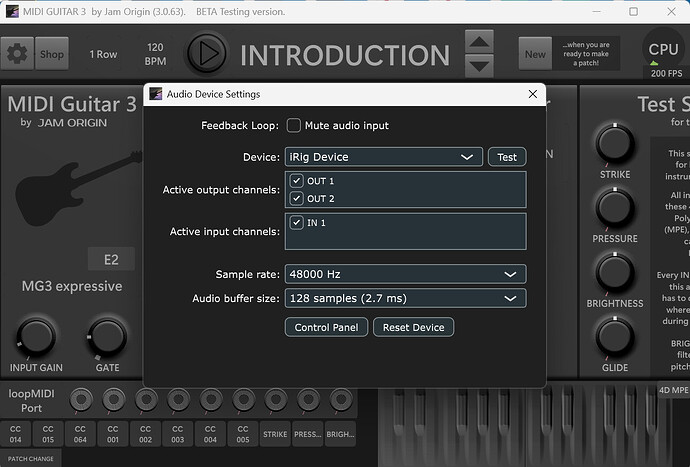This screenshot has height=467, width=690.
Task: Open the Device dropdown showing iRig Device
Action: (383, 157)
